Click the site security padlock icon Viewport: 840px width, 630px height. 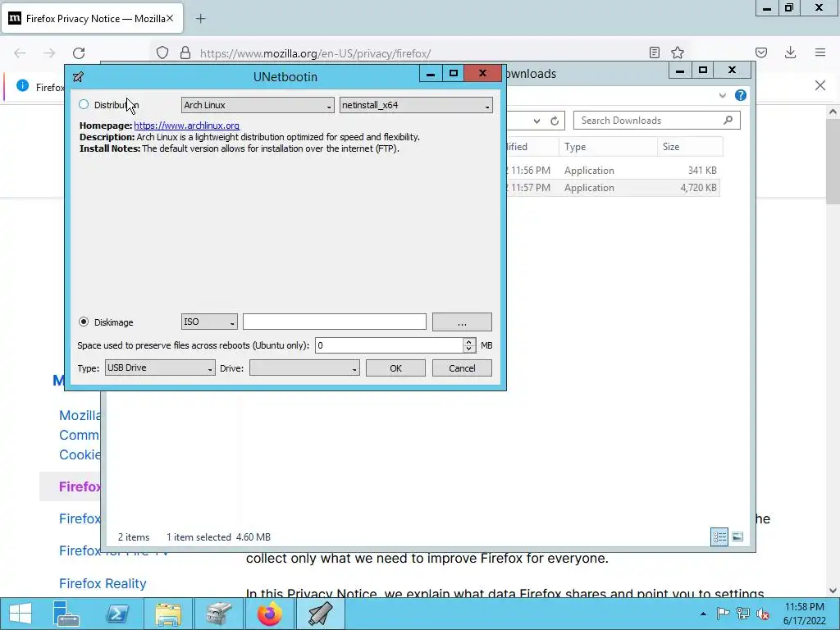click(x=185, y=53)
